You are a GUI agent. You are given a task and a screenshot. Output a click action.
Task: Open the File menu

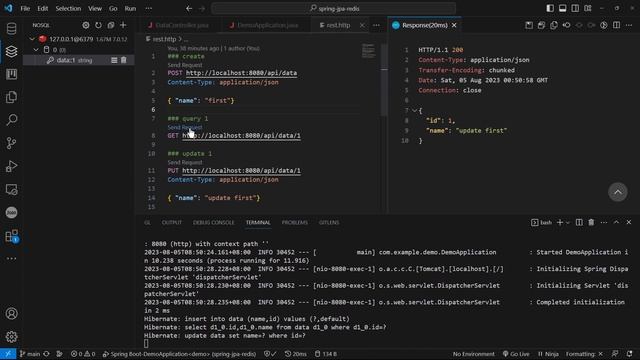25,8
